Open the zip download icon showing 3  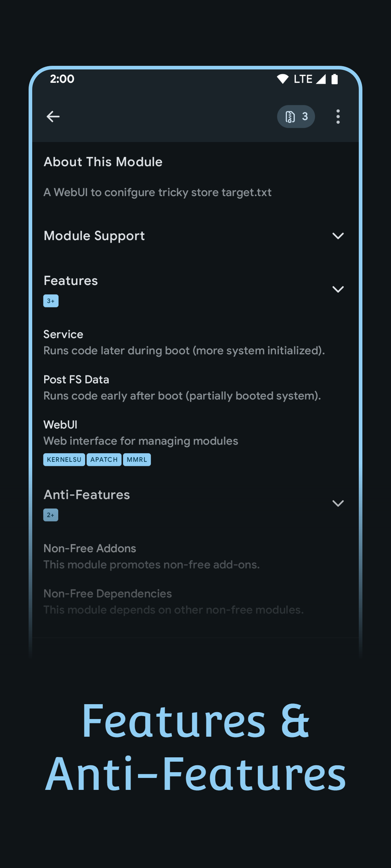coord(296,116)
